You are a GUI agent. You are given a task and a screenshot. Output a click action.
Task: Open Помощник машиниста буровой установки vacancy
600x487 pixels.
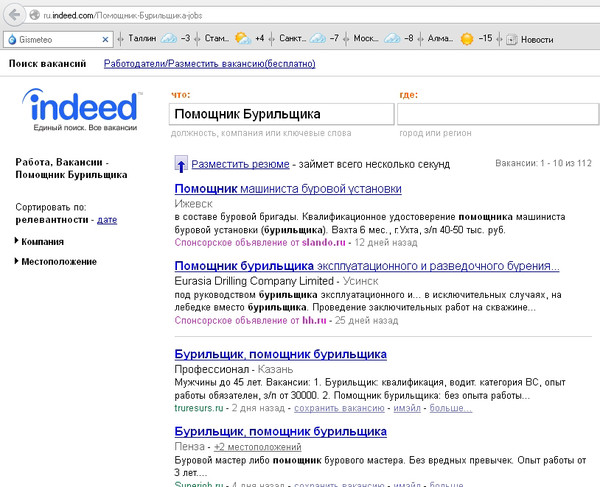288,189
